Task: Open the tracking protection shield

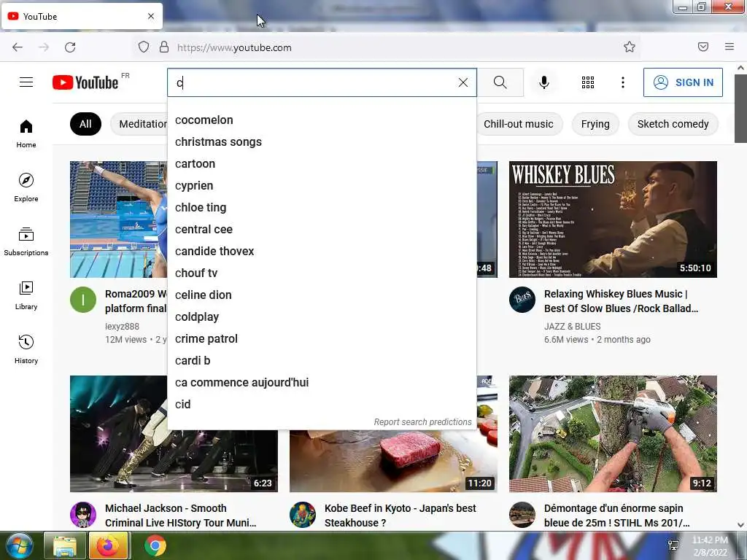Action: 144,47
